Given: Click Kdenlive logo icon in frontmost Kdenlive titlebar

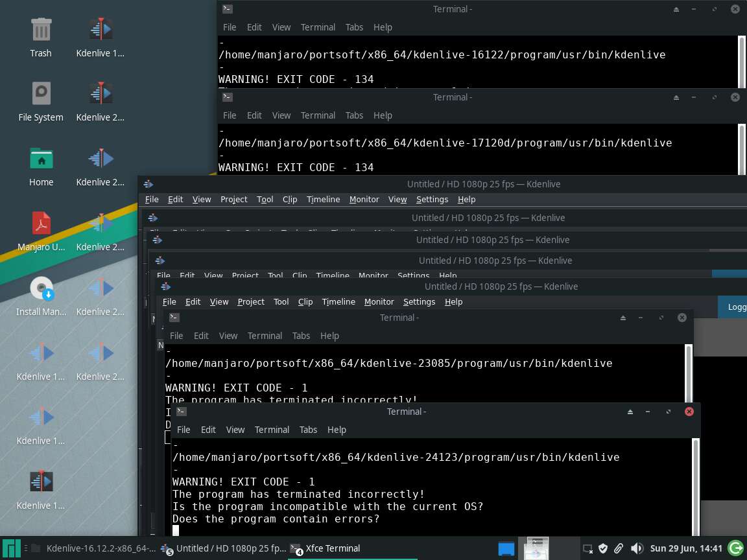Looking at the screenshot, I should coord(166,286).
